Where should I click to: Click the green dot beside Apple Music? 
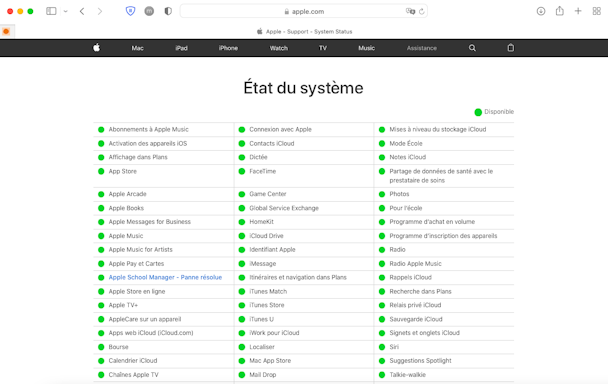coord(101,236)
